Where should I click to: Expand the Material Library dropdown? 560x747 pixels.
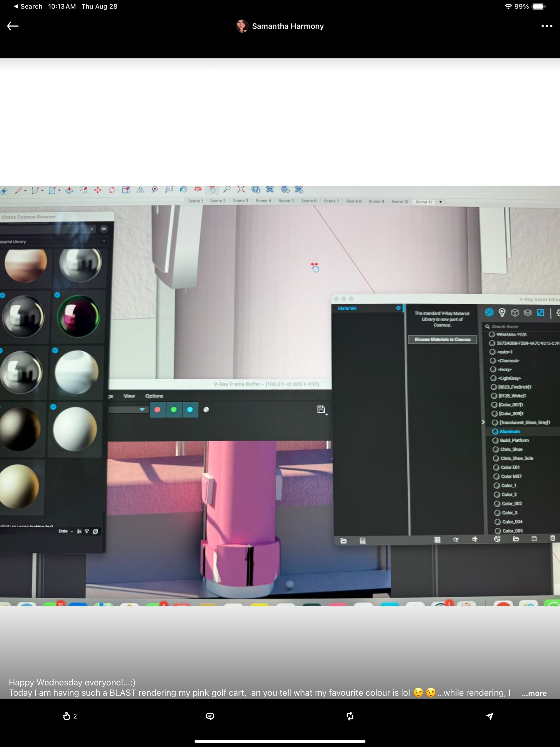click(x=104, y=241)
